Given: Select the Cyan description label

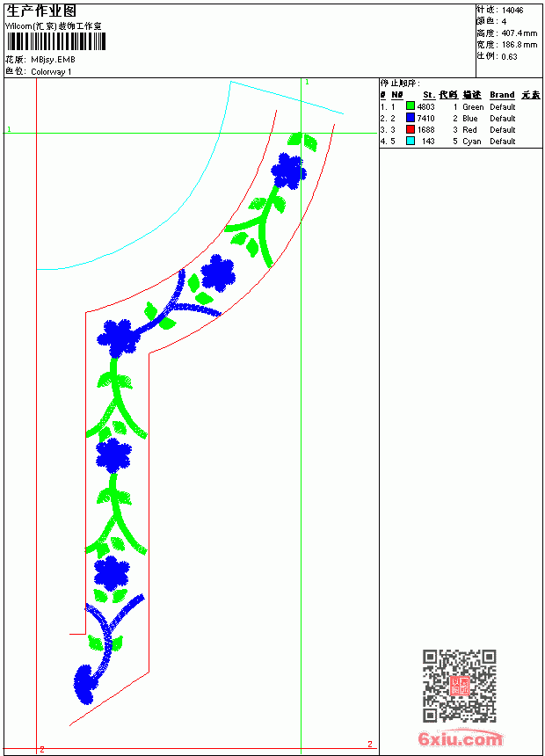Looking at the screenshot, I should pyautogui.click(x=472, y=142).
